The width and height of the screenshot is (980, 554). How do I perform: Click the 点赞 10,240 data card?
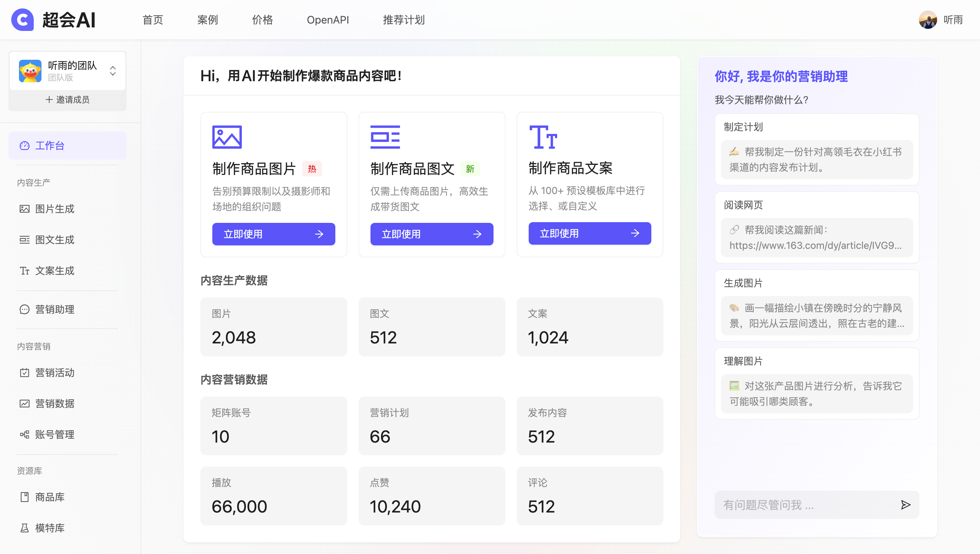coord(432,496)
